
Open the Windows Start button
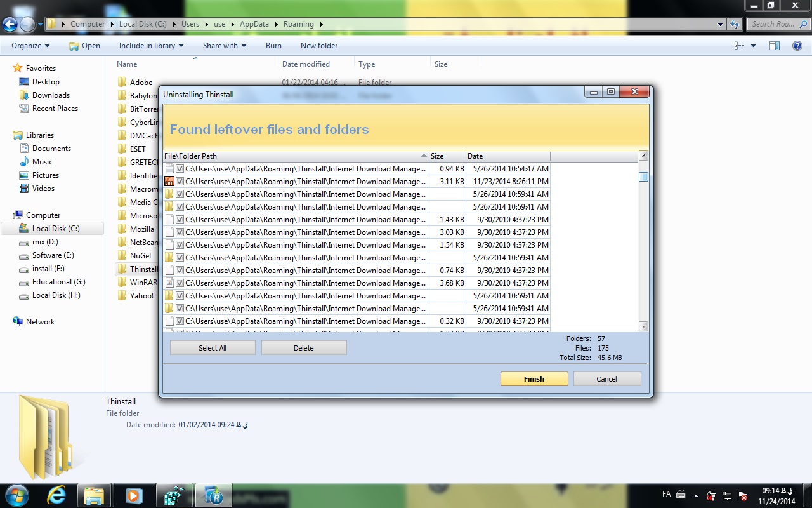point(16,495)
